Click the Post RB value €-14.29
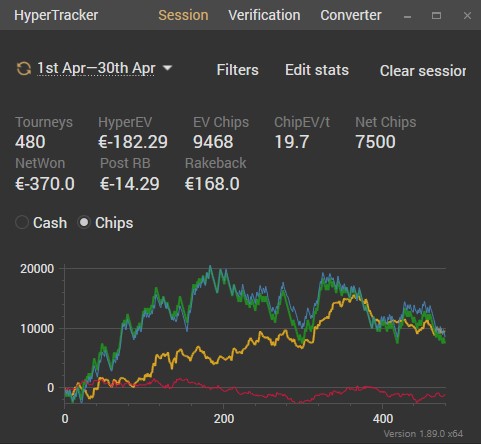The width and height of the screenshot is (481, 444). click(x=130, y=184)
